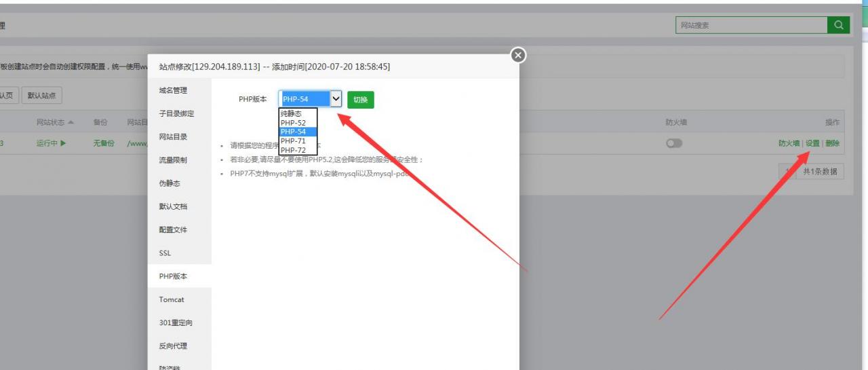
Task: Open the Tomcat tab
Action: point(180,299)
